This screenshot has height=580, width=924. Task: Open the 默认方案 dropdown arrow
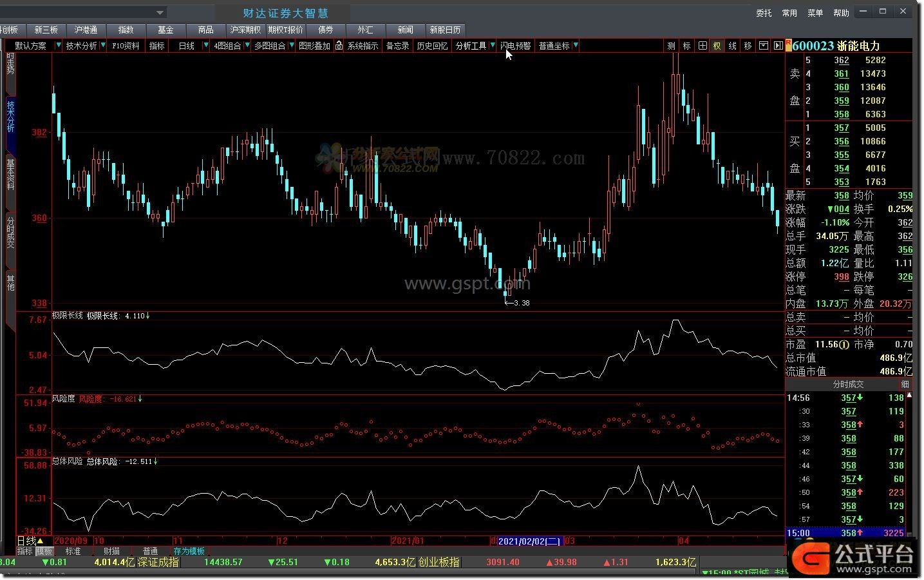pos(59,46)
